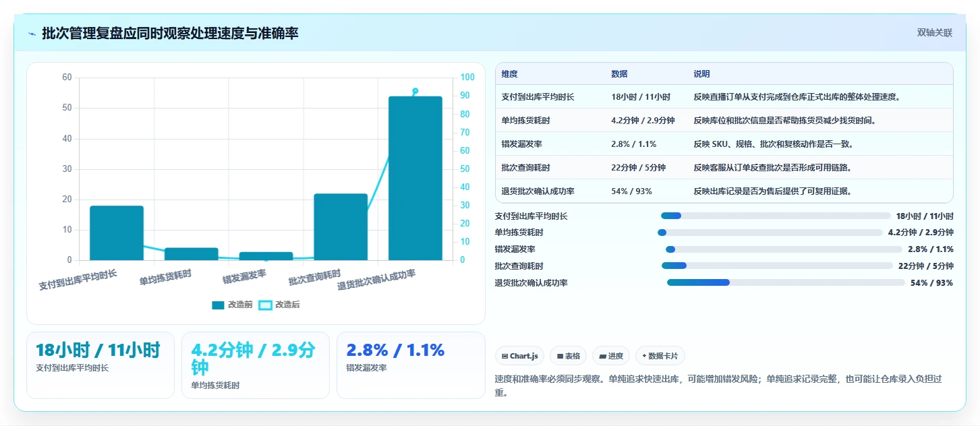This screenshot has width=980, height=426.
Task: Click the 单均拣货耗时 bar in the chart
Action: [192, 254]
